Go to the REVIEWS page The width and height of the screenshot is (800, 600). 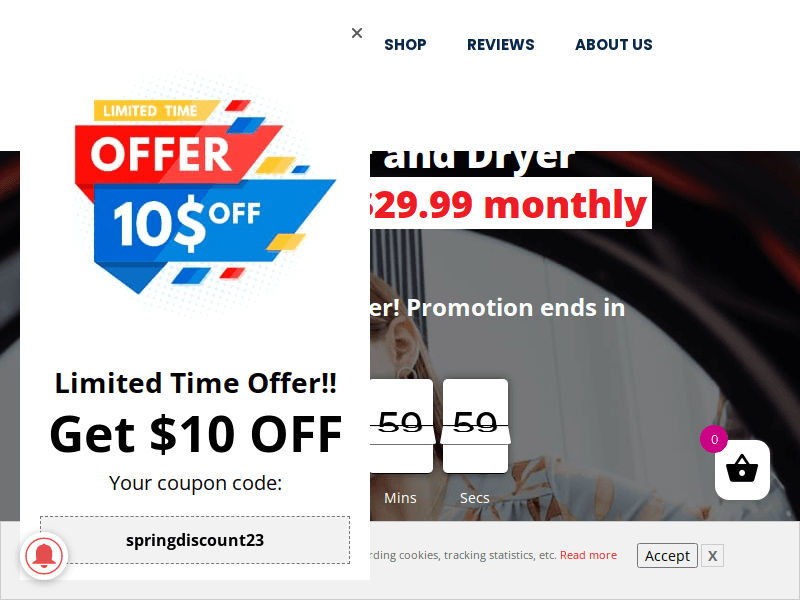pos(501,45)
